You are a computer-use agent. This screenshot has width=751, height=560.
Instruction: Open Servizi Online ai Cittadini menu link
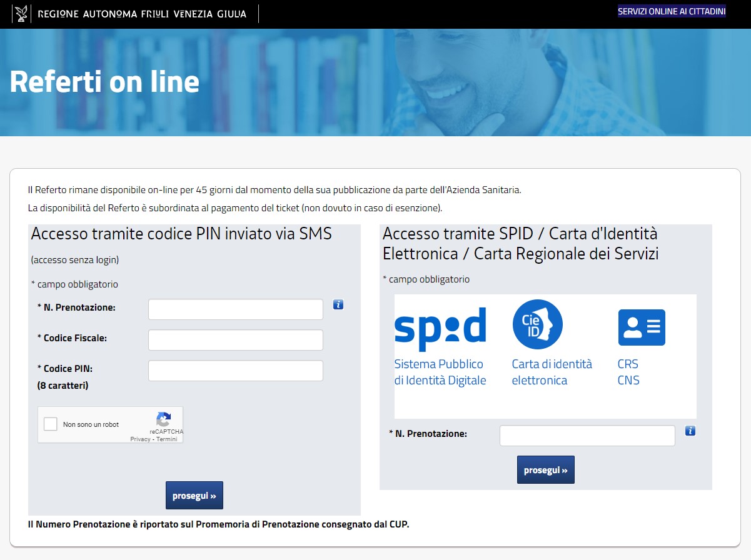[671, 11]
